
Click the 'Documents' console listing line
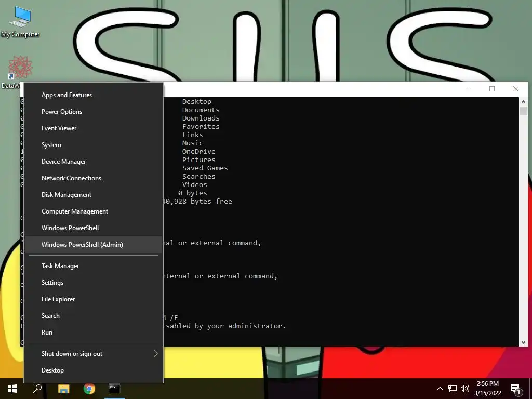coord(201,110)
